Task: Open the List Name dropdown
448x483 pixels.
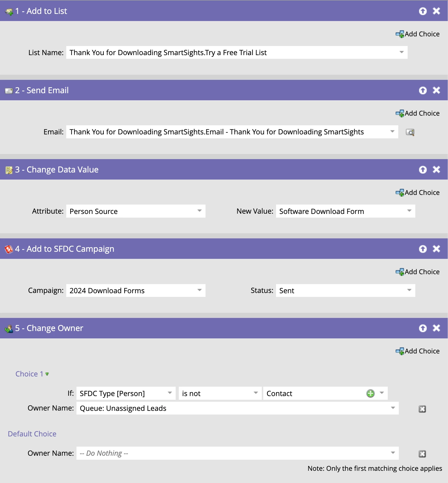Action: pyautogui.click(x=402, y=52)
